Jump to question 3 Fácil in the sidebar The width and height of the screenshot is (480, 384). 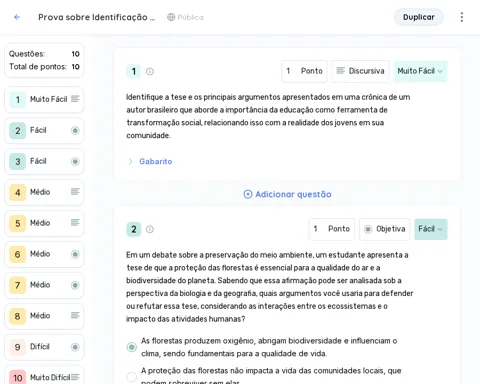[x=44, y=162]
